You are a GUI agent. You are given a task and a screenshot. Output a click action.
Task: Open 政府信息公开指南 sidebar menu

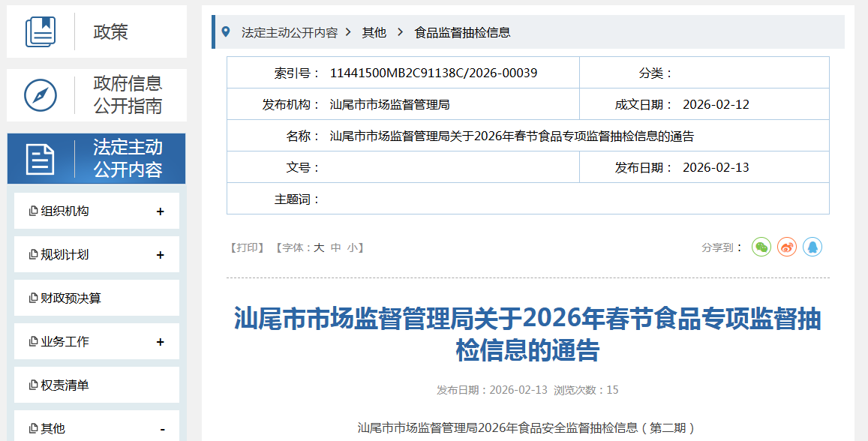96,95
